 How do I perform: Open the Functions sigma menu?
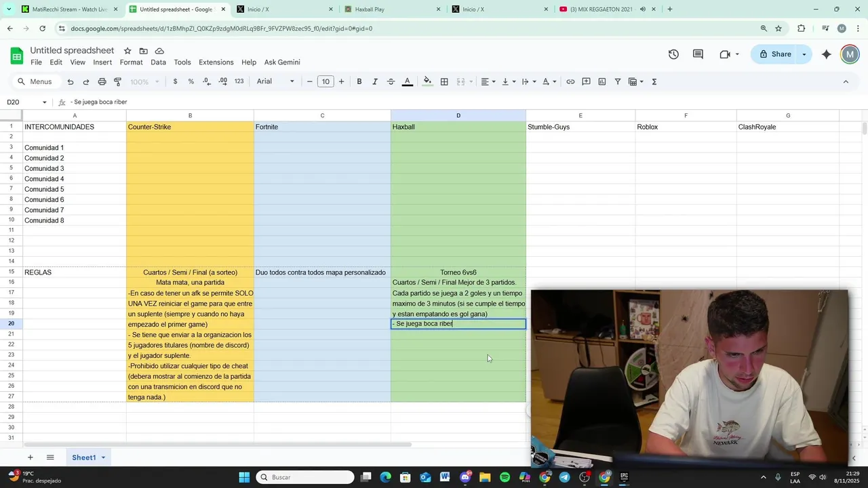(x=654, y=81)
